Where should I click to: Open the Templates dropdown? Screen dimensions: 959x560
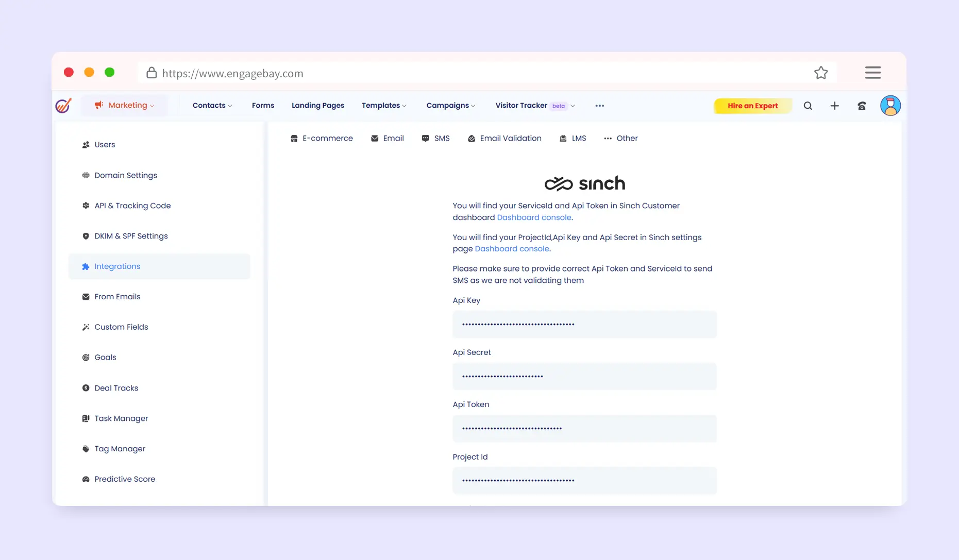384,105
